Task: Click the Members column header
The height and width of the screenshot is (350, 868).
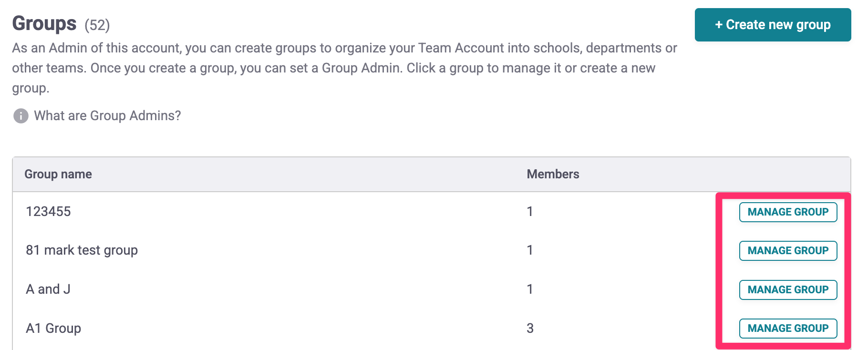Action: [552, 175]
